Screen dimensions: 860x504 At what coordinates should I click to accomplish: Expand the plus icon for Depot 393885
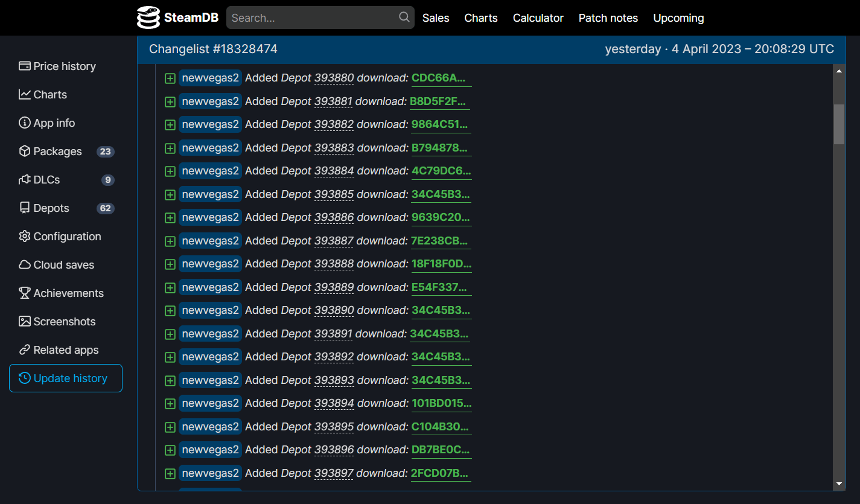tap(170, 194)
